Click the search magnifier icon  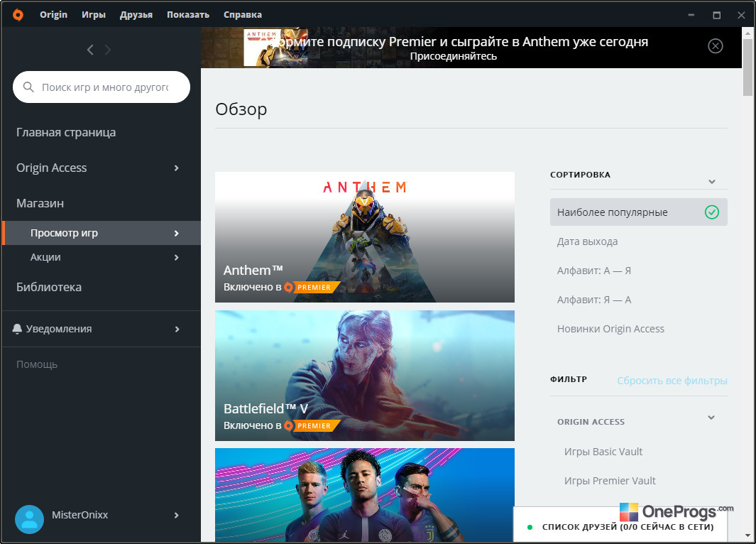28,87
